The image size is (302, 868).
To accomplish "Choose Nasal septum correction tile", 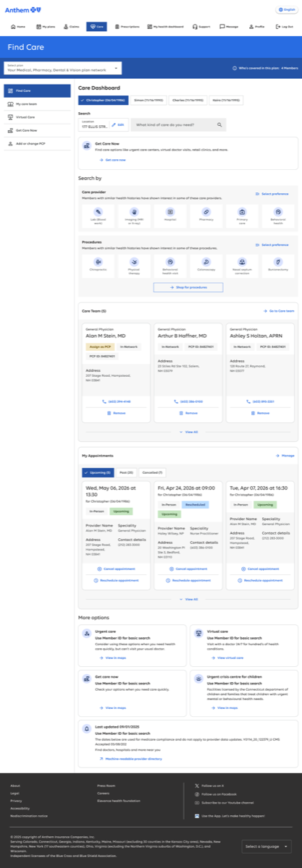I will pos(242,265).
